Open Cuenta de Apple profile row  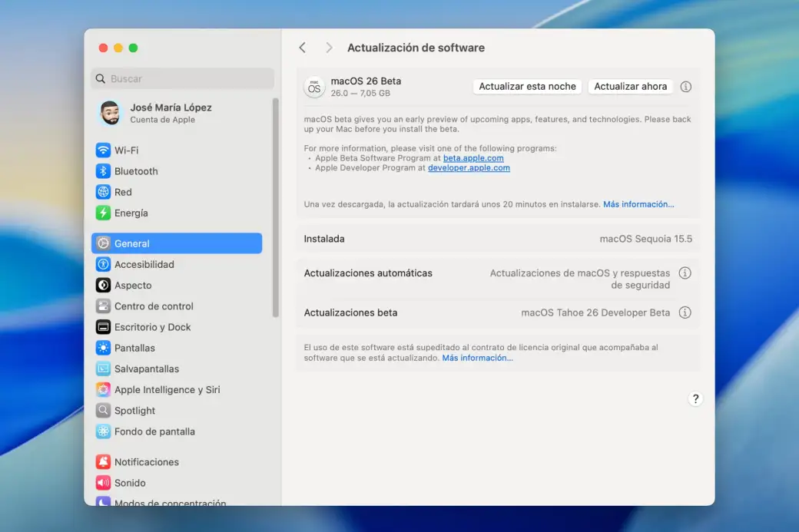[x=178, y=113]
